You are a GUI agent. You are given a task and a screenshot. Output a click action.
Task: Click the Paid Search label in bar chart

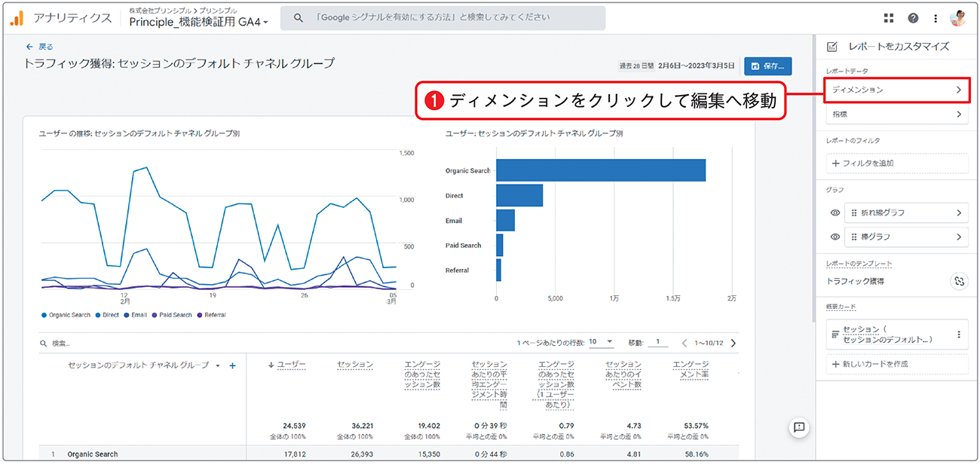click(463, 246)
